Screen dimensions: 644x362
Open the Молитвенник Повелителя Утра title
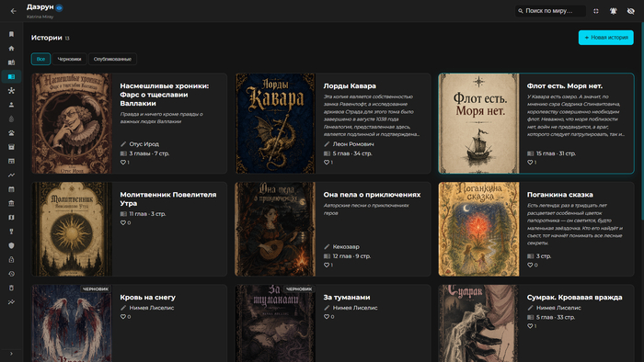[x=168, y=198]
